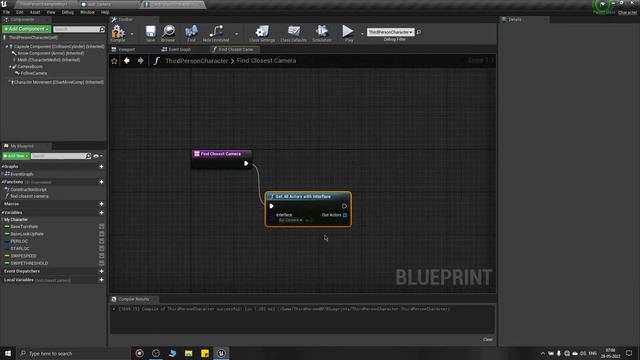
Task: Click the Unreal Engine logo icon
Action: (x=4, y=4)
